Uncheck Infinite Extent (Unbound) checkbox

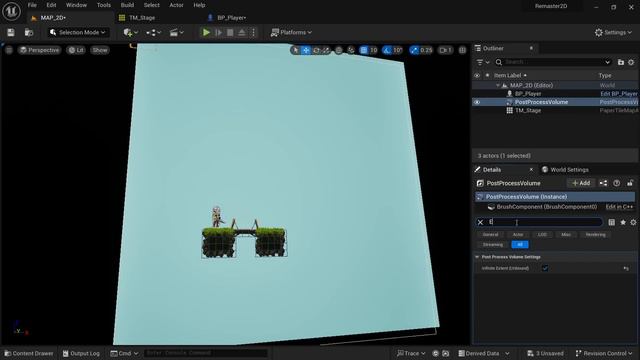pos(545,268)
